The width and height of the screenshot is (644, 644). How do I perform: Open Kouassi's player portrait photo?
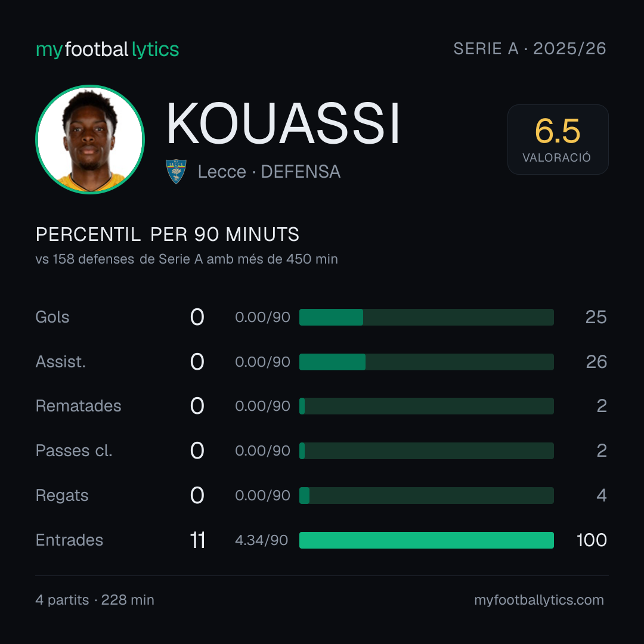point(90,139)
